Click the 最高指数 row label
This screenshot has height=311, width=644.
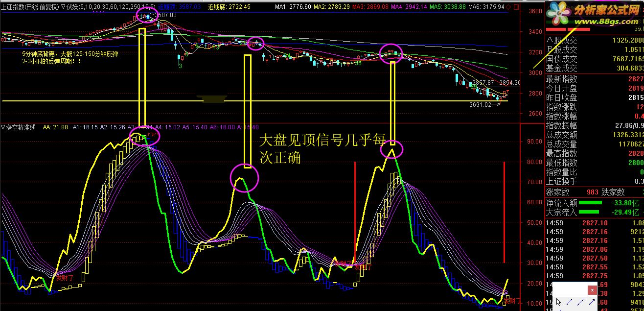point(561,153)
